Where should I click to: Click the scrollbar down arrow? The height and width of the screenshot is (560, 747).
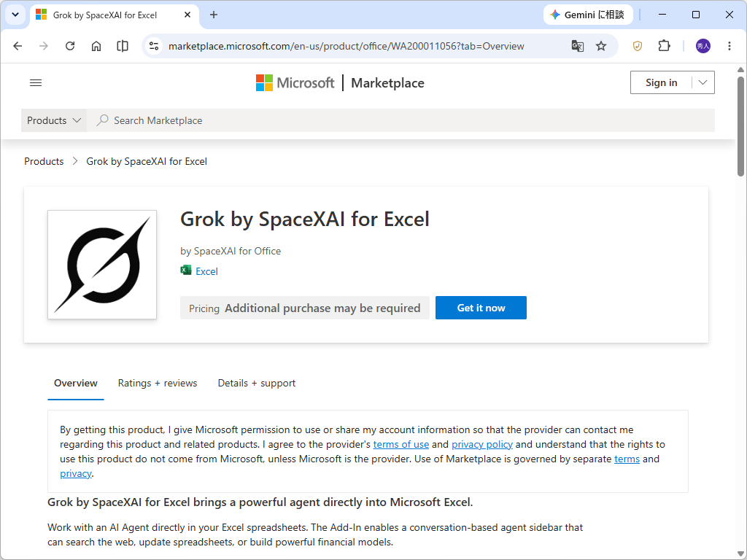tap(741, 554)
